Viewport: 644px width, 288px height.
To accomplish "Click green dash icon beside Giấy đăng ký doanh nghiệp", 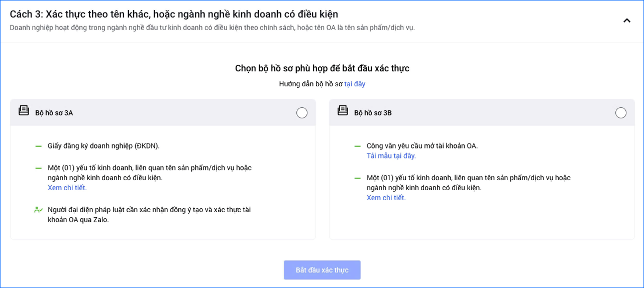I will (x=38, y=146).
